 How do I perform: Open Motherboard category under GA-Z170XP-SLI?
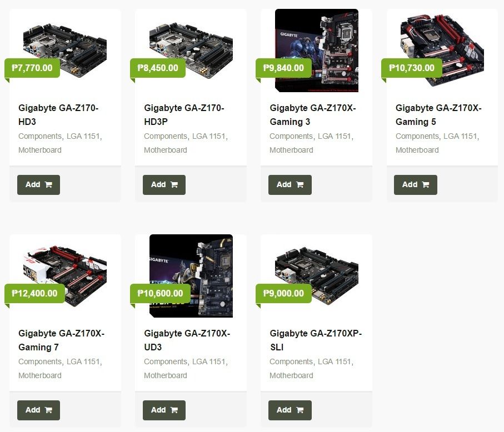[x=291, y=375]
